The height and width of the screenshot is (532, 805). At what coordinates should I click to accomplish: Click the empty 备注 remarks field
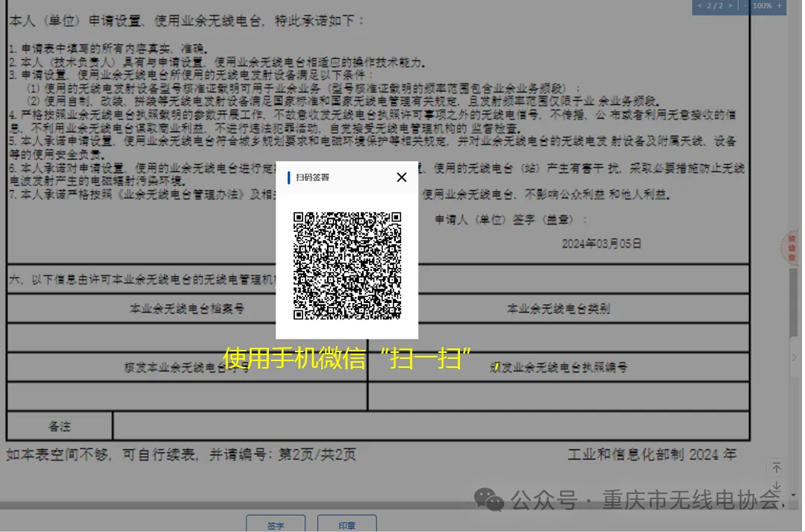click(x=431, y=426)
